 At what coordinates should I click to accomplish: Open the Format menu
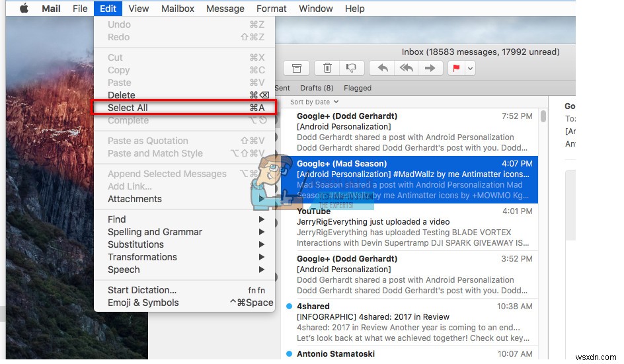point(272,9)
